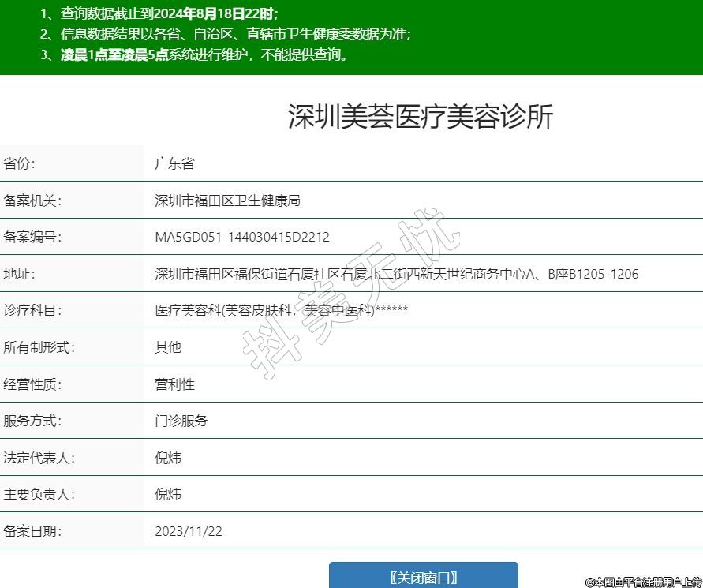Click the name in the 主要负责人 row
This screenshot has height=588, width=703.
(x=168, y=494)
